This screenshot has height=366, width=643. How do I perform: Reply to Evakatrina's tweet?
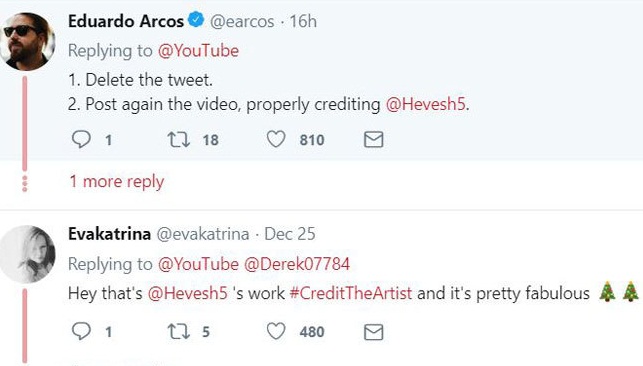tap(81, 331)
